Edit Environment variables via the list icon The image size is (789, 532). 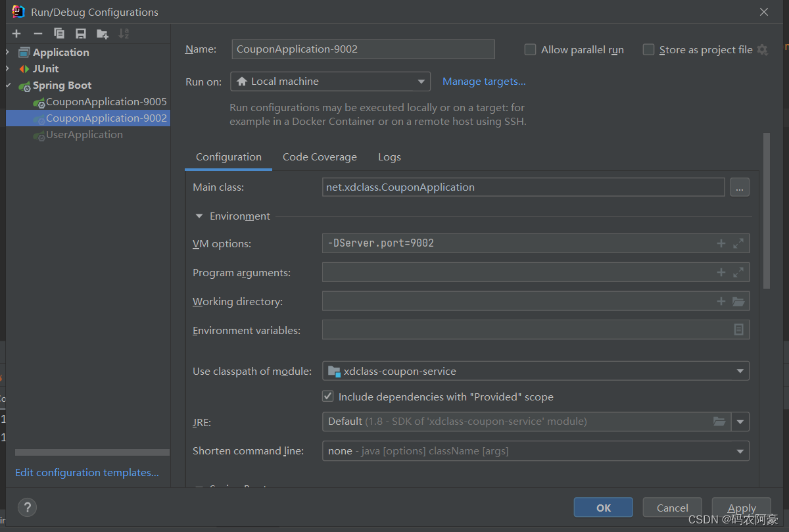point(738,329)
